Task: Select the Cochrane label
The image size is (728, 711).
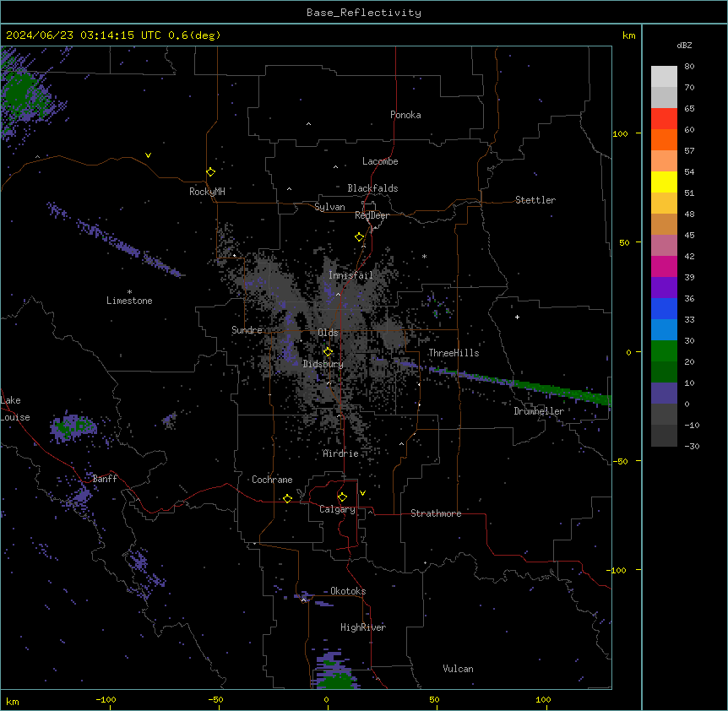Action: [x=272, y=480]
